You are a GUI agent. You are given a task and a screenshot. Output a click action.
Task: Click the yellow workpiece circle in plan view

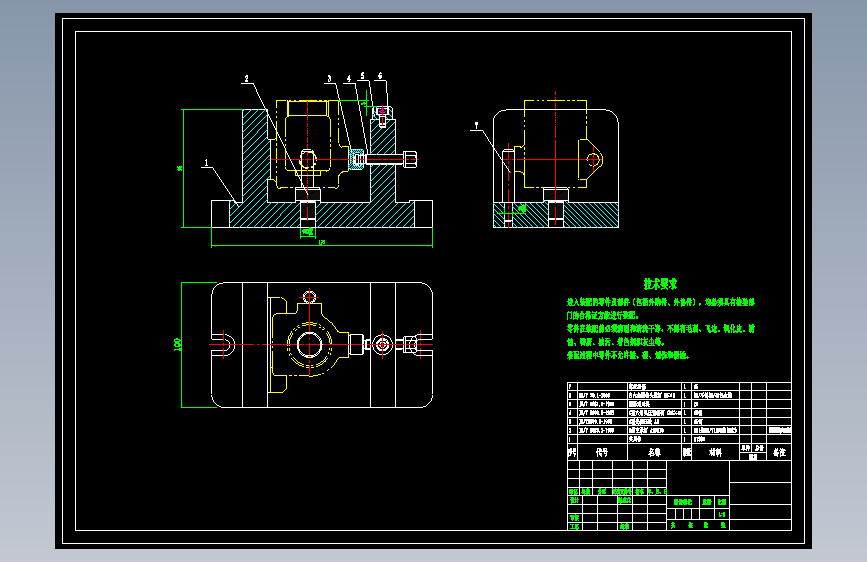pyautogui.click(x=310, y=345)
